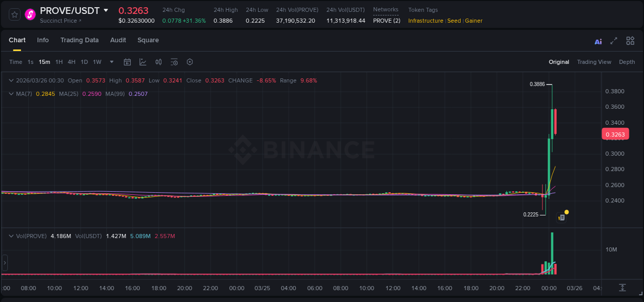Select the 1D chart timeframe
Screen dimensions: 644x302
click(x=84, y=62)
